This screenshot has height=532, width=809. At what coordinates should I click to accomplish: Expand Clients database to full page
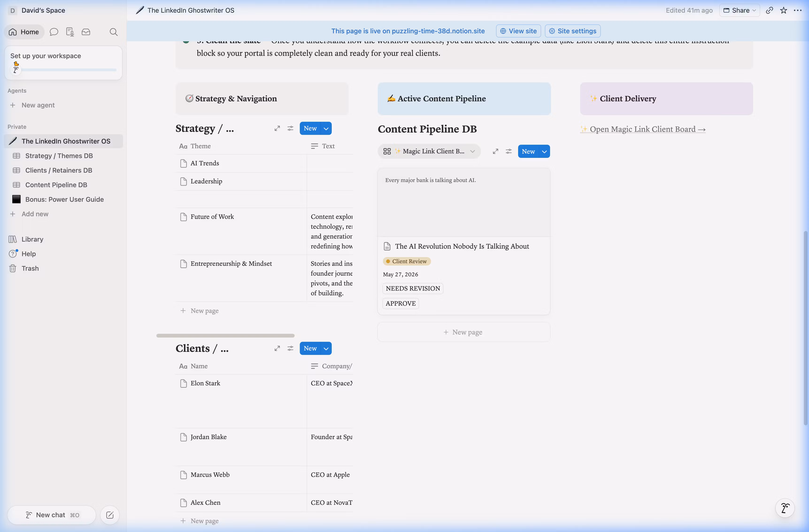(277, 349)
